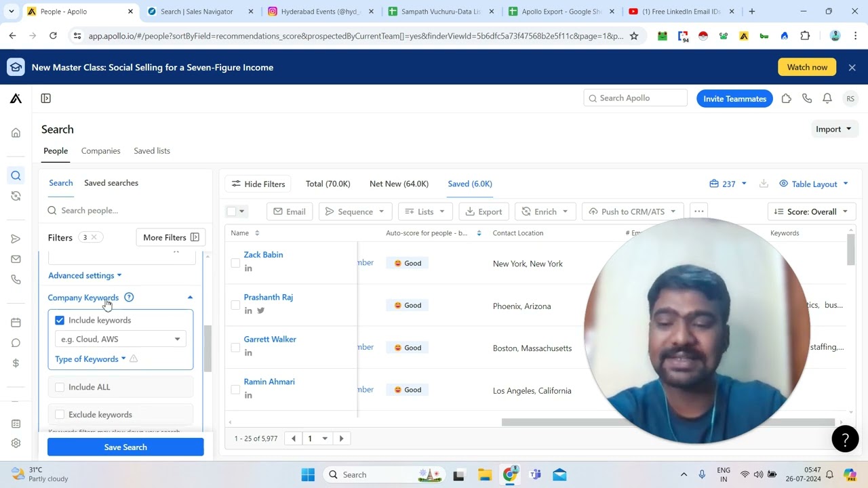868x488 pixels.
Task: Open Garrett Walker's LinkedIn icon
Action: 248,352
